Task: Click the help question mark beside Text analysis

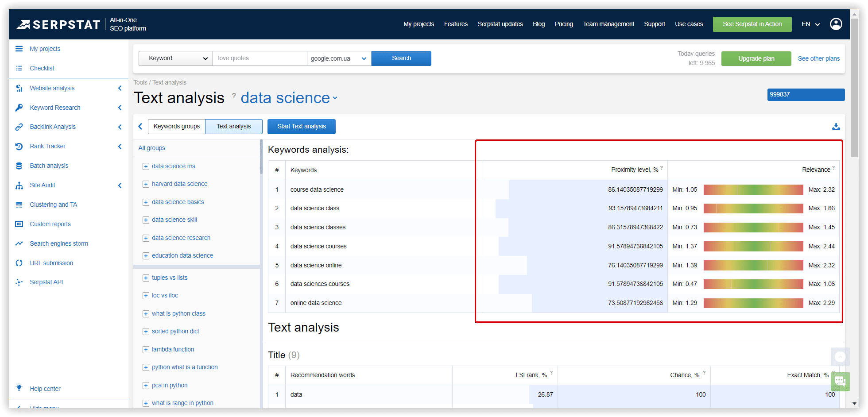Action: pos(234,96)
